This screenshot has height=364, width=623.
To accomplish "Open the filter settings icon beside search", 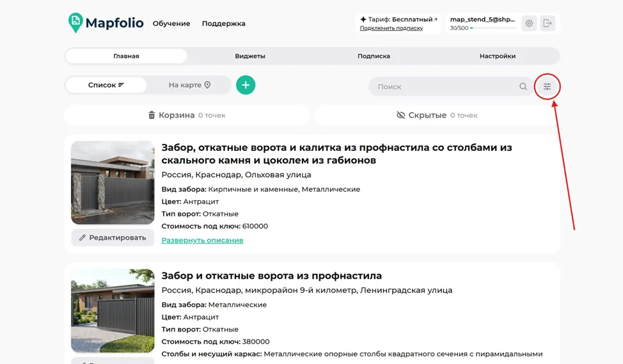I will [547, 86].
